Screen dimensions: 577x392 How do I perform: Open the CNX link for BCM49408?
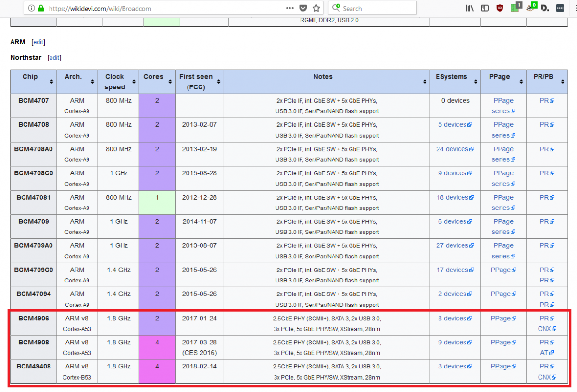click(547, 377)
